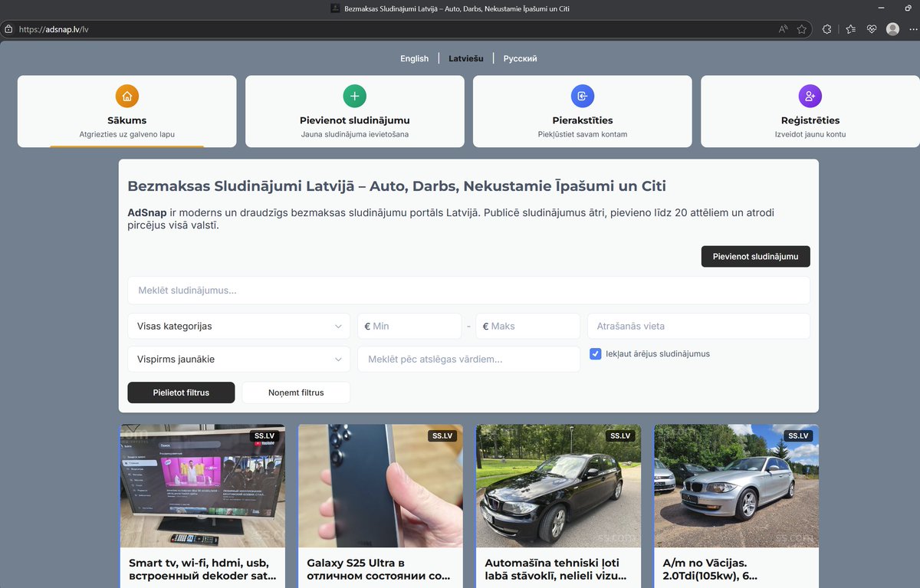This screenshot has width=920, height=588.
Task: Click the green plus icon for Pievienot sludinājumu
Action: [x=353, y=96]
